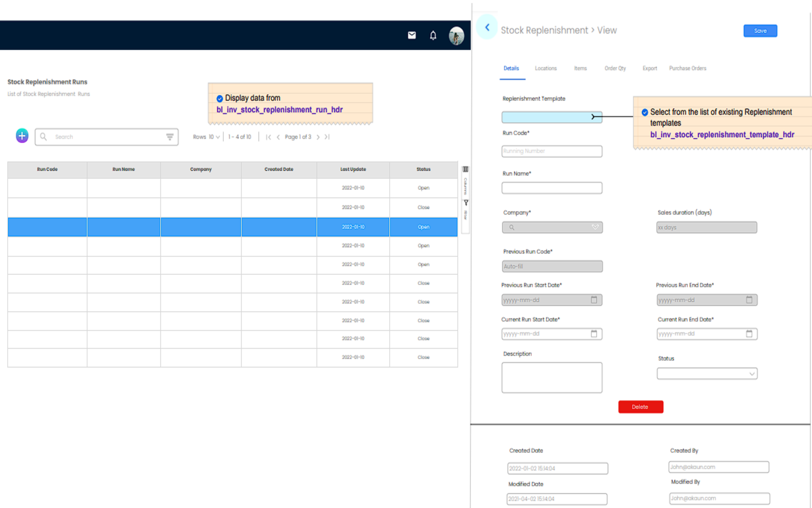
Task: Switch to the Export tab
Action: coord(650,68)
